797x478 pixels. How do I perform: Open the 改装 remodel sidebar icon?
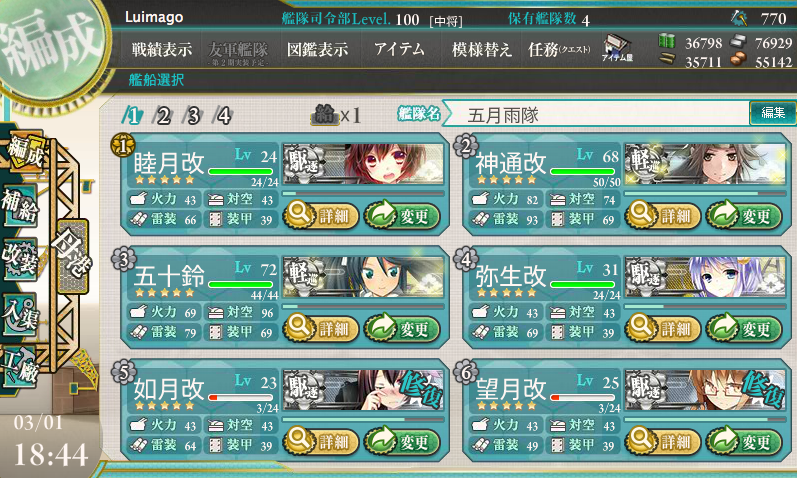pos(20,259)
